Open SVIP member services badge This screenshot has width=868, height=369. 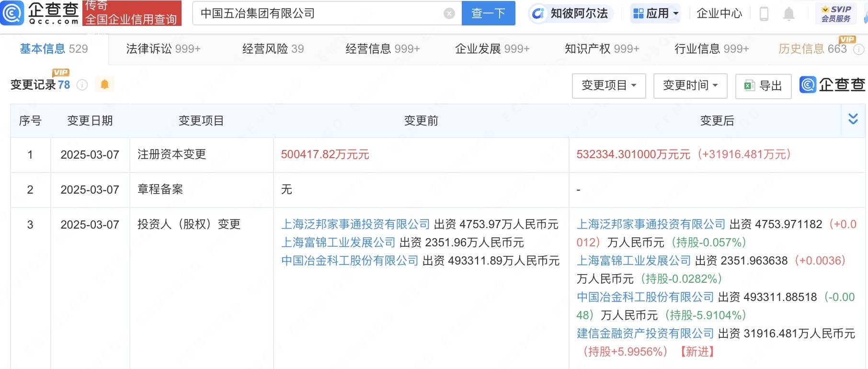(x=836, y=13)
